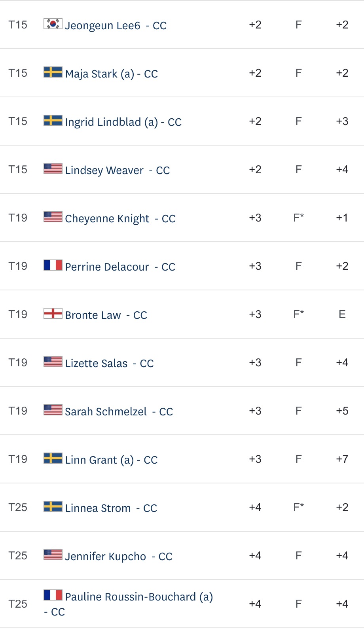This screenshot has width=364, height=629.
Task: Click Maja Stark's +2 total score
Action: click(255, 73)
